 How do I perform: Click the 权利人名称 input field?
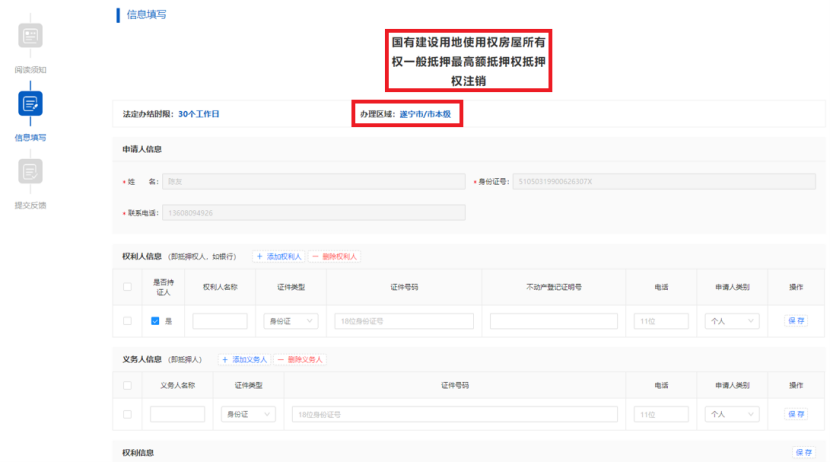(x=220, y=321)
